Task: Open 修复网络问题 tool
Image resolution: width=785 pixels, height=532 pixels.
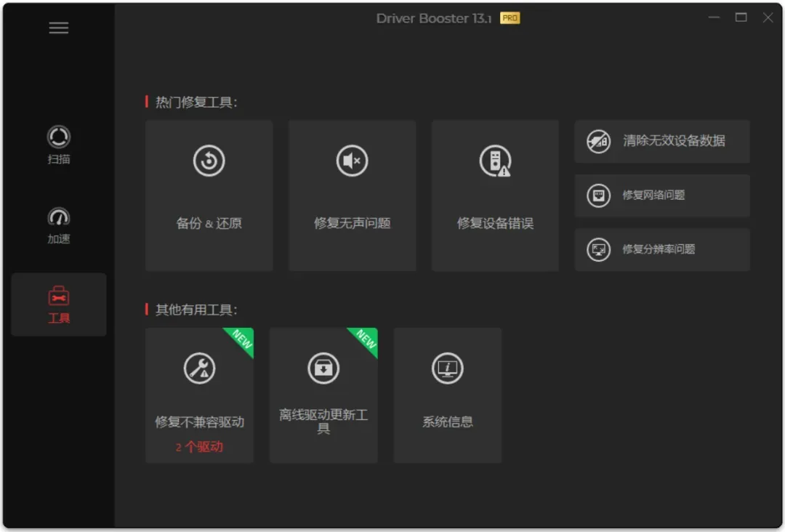Action: [x=662, y=196]
